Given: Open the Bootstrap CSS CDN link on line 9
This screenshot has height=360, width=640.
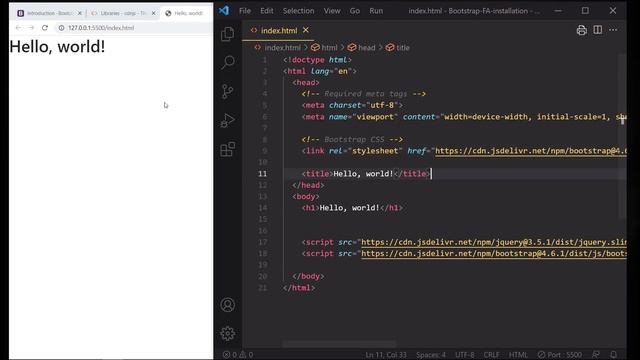Looking at the screenshot, I should click(531, 151).
